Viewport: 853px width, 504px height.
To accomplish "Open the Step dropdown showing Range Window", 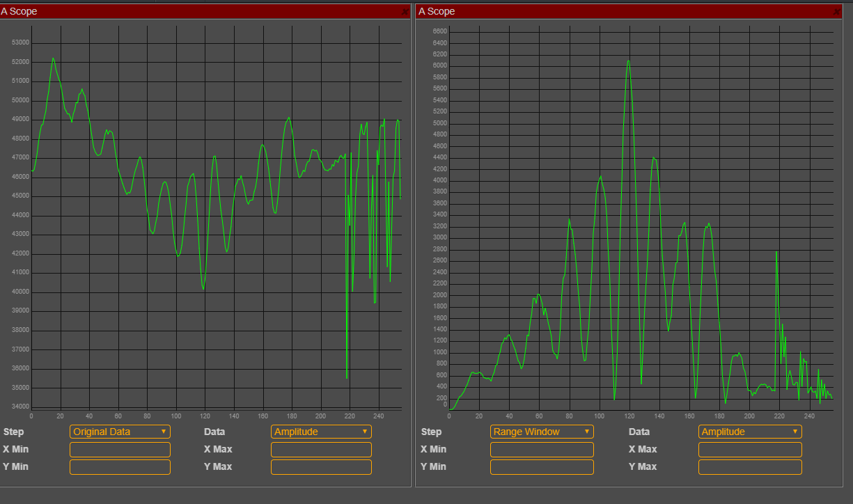I will coord(542,432).
